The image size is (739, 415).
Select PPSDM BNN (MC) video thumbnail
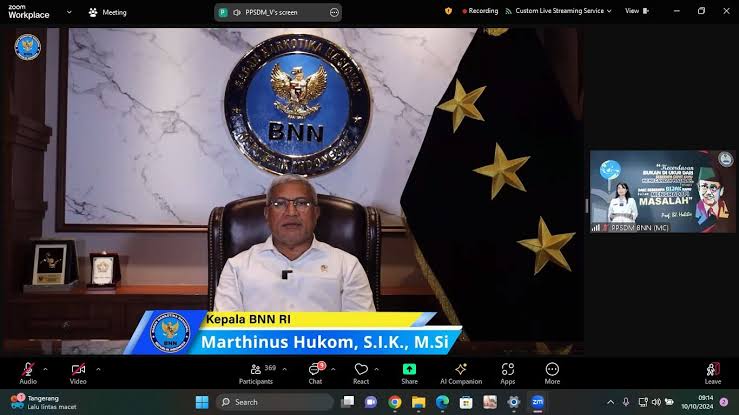tap(663, 191)
